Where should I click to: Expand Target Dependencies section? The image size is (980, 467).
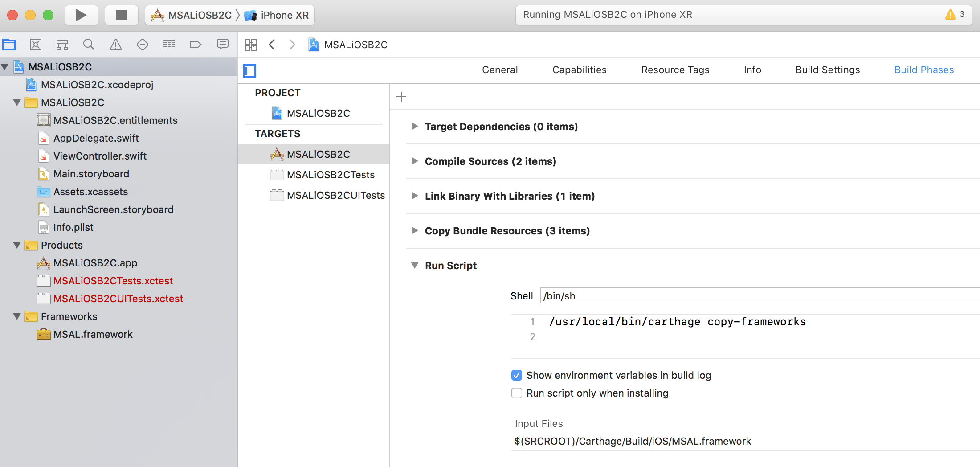pos(415,127)
